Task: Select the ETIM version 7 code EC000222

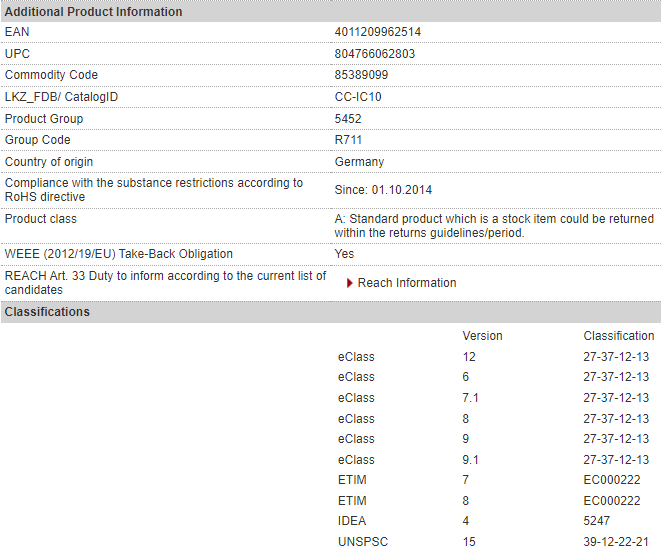Action: pyautogui.click(x=612, y=480)
